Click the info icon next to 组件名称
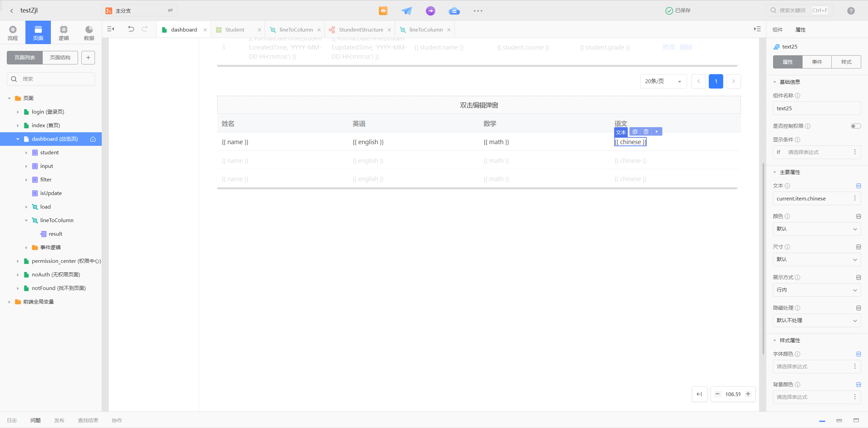Viewport: 868px width, 428px height. [797, 96]
